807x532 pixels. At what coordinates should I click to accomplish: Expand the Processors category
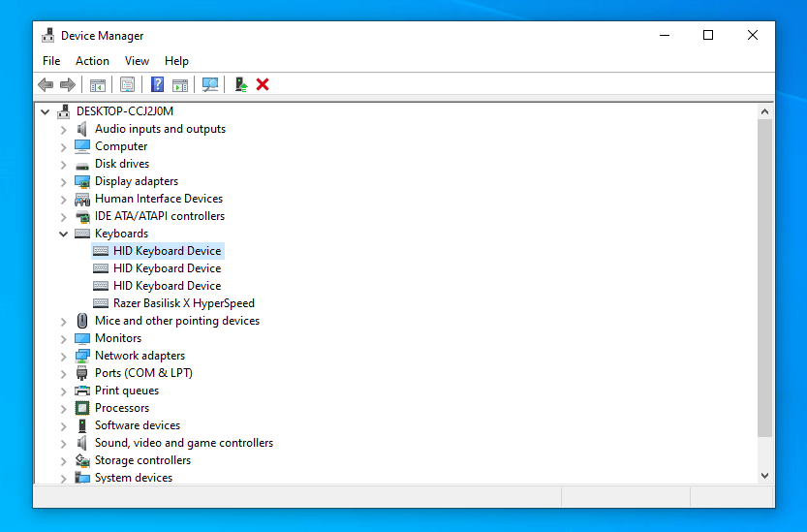63,408
